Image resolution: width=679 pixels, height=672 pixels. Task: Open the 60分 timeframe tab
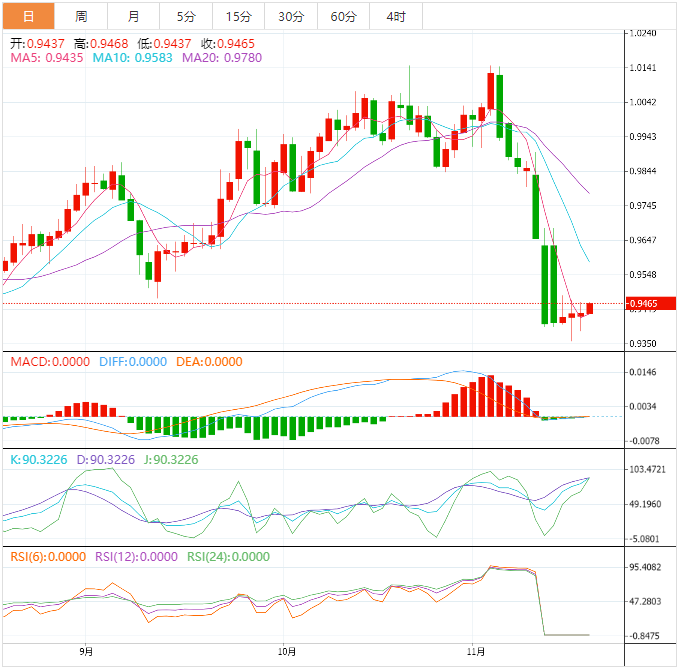(343, 16)
